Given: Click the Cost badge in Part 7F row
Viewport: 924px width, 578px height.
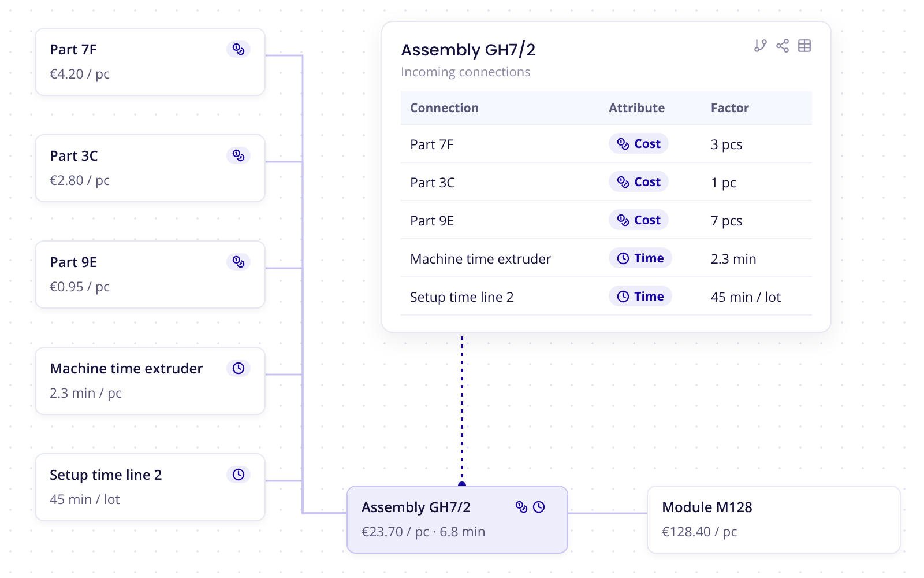Looking at the screenshot, I should tap(639, 143).
